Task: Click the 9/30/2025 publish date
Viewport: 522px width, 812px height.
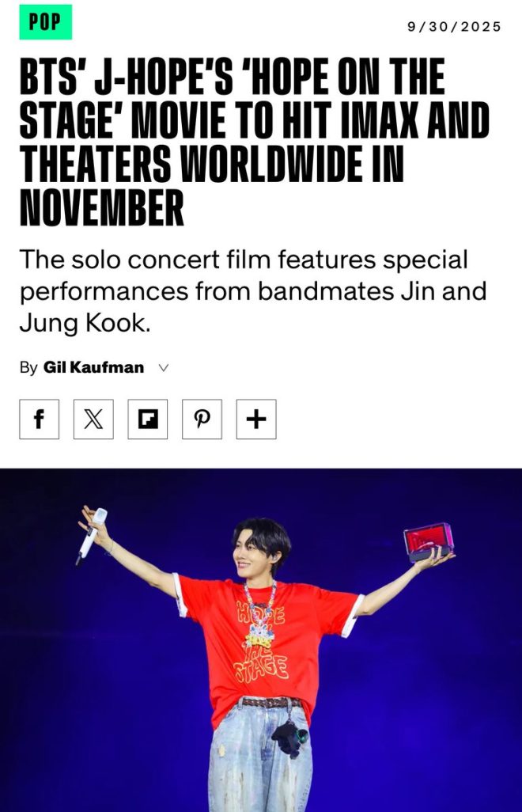Action: [x=454, y=26]
